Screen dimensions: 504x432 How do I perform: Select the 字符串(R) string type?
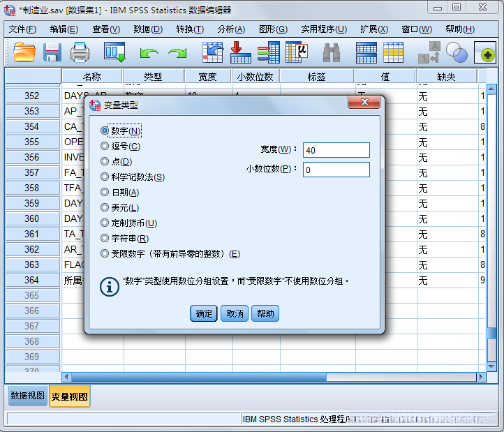coord(105,238)
